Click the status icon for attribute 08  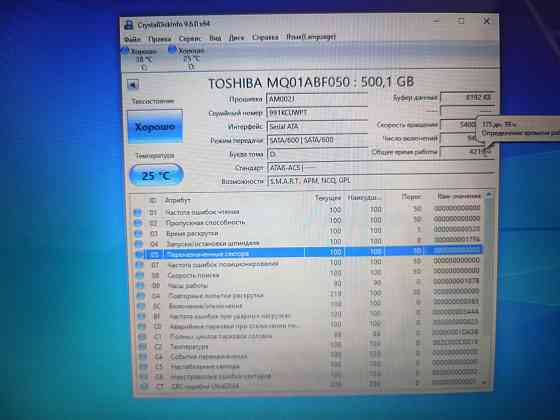[x=140, y=275]
